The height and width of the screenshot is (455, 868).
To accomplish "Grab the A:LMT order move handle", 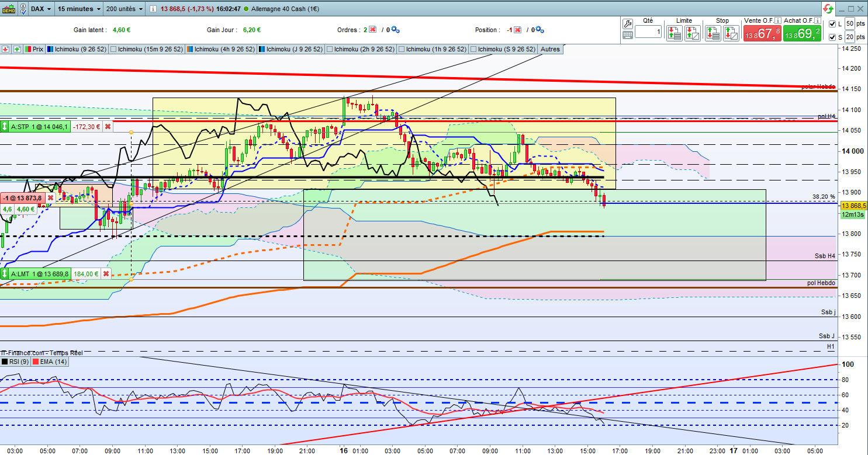I will tap(5, 273).
